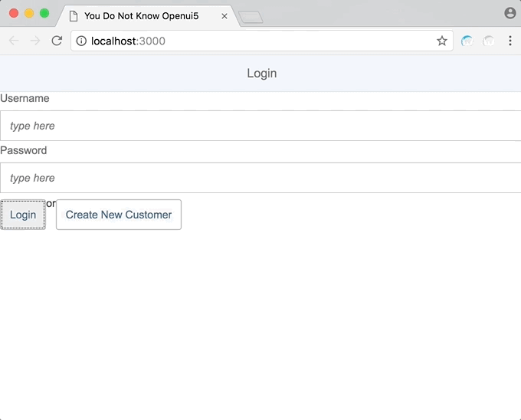Open the Chrome three-dot menu
Viewport: 521px width, 420px height.
pos(510,41)
